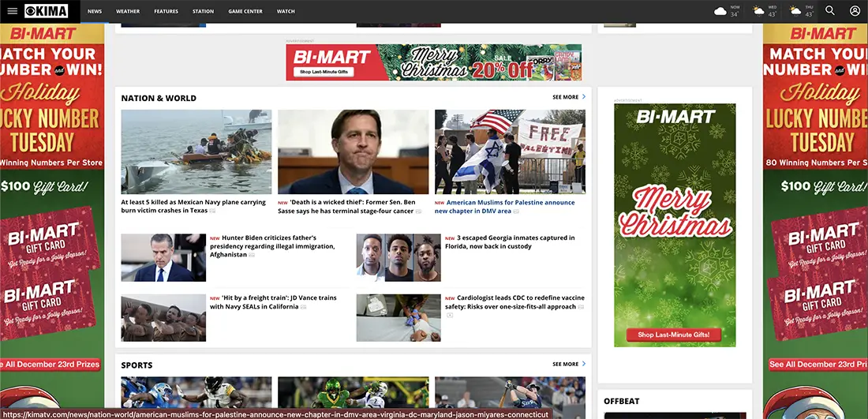Open the hamburger menu icon

(12, 11)
